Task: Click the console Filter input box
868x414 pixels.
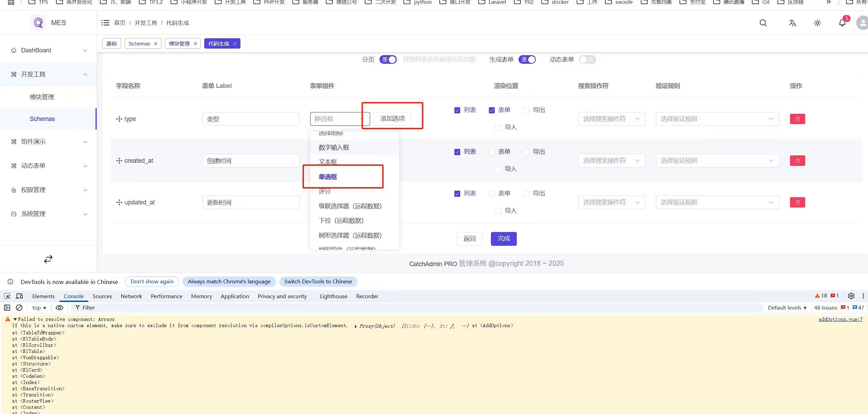Action: [x=417, y=308]
